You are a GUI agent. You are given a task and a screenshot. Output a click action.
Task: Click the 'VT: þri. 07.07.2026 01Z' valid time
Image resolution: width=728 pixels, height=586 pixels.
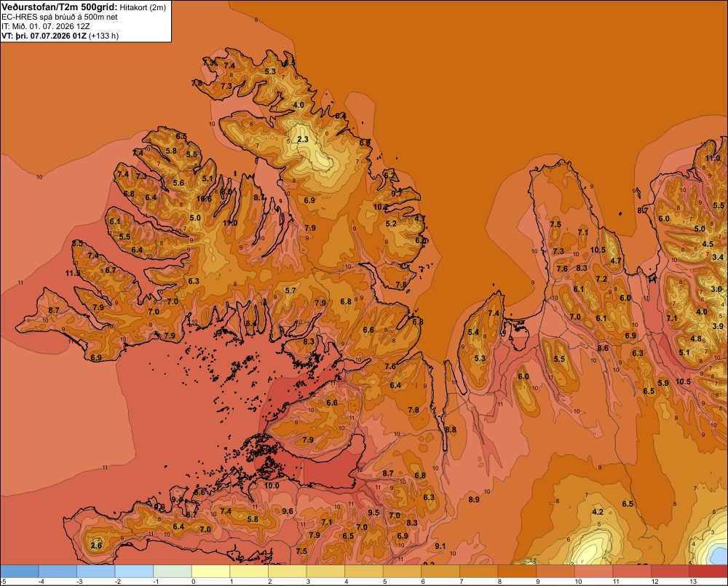(x=44, y=36)
